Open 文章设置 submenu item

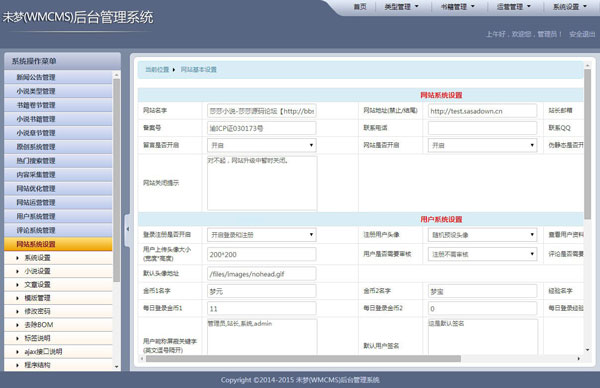[x=58, y=285]
